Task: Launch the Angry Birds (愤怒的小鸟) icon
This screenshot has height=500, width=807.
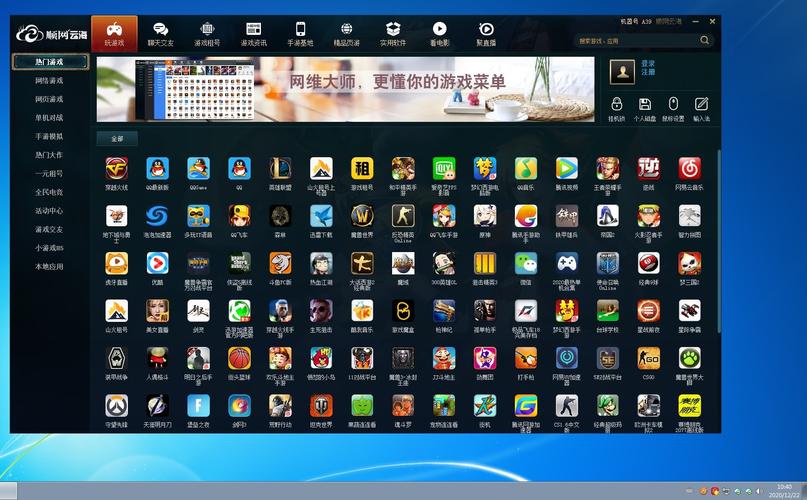Action: (x=321, y=358)
